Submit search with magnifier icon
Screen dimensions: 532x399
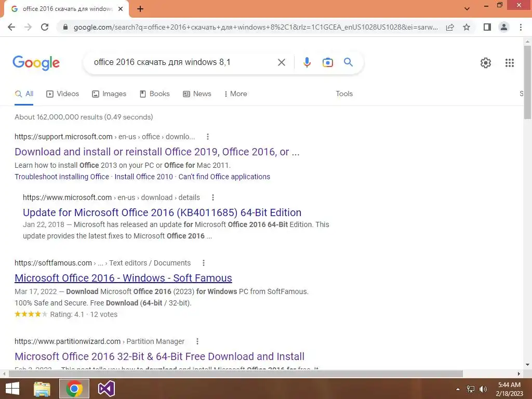[x=348, y=62]
